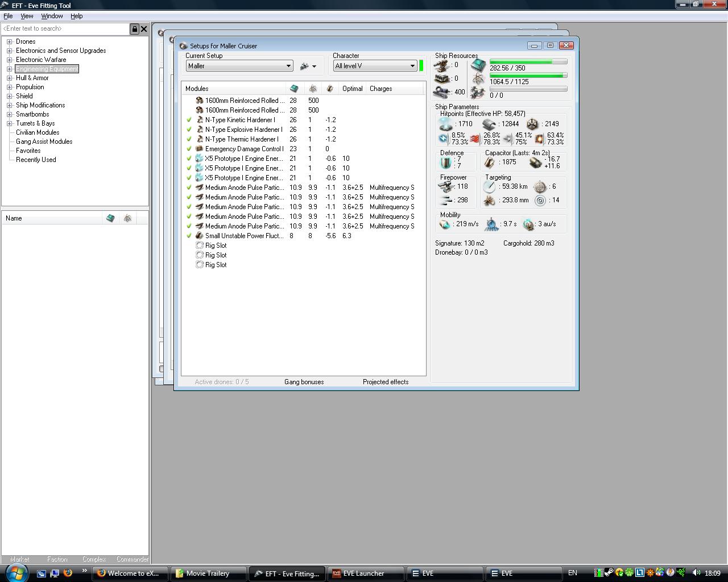Expand the Shield tree node
This screenshot has height=582, width=728.
(x=10, y=96)
